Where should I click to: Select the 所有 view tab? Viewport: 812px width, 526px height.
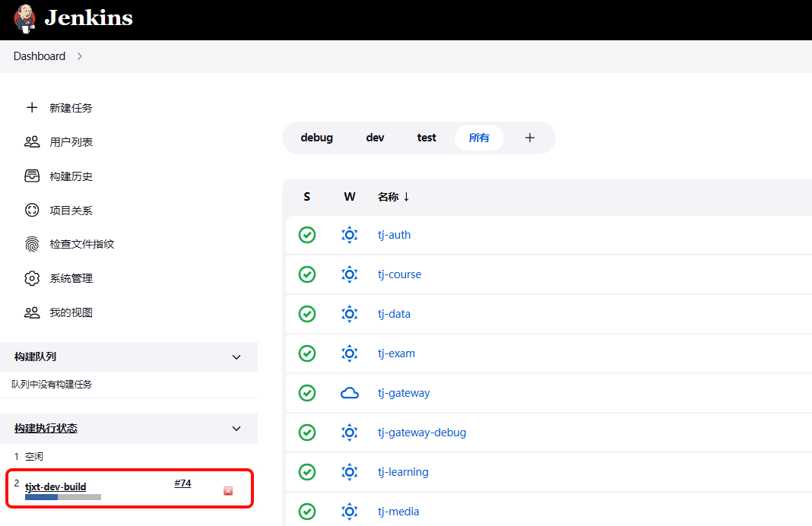click(479, 138)
